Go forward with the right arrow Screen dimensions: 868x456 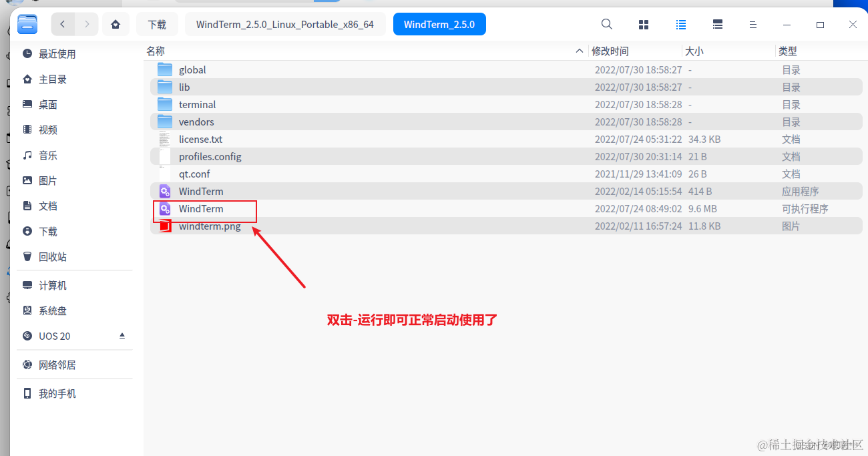(x=87, y=24)
